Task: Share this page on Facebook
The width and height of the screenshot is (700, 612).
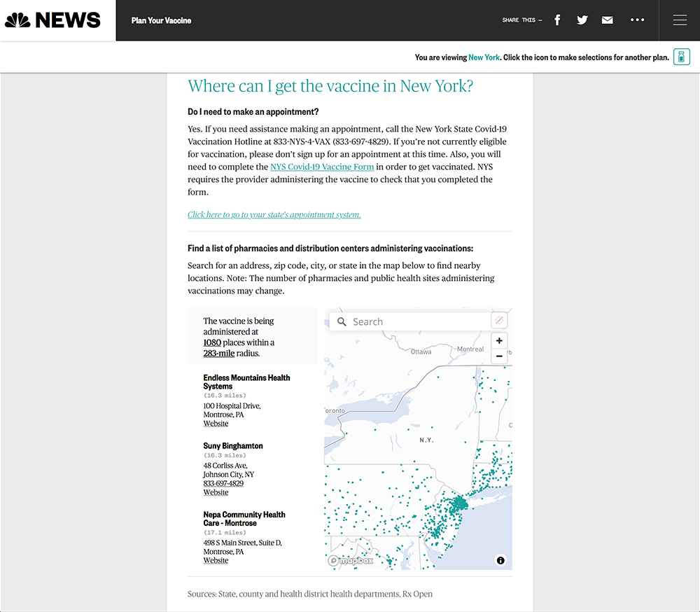Action: [x=557, y=20]
